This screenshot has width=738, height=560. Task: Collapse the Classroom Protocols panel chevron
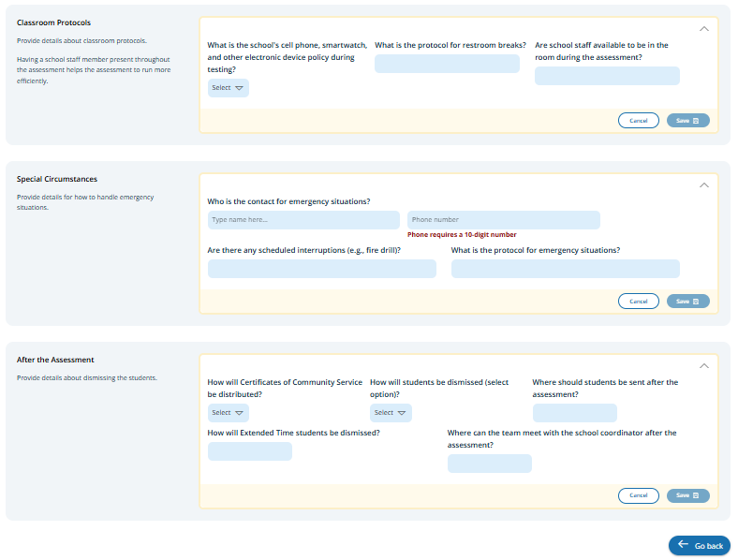[x=704, y=29]
